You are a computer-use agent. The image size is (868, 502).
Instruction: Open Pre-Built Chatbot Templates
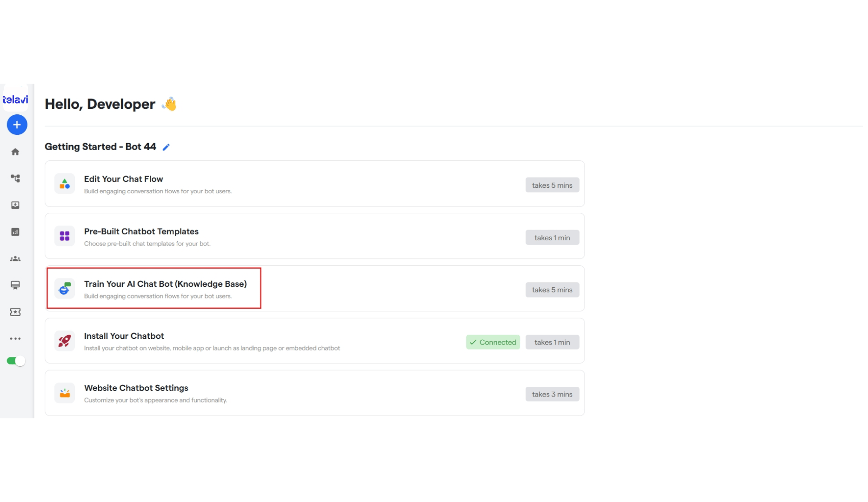pos(314,236)
